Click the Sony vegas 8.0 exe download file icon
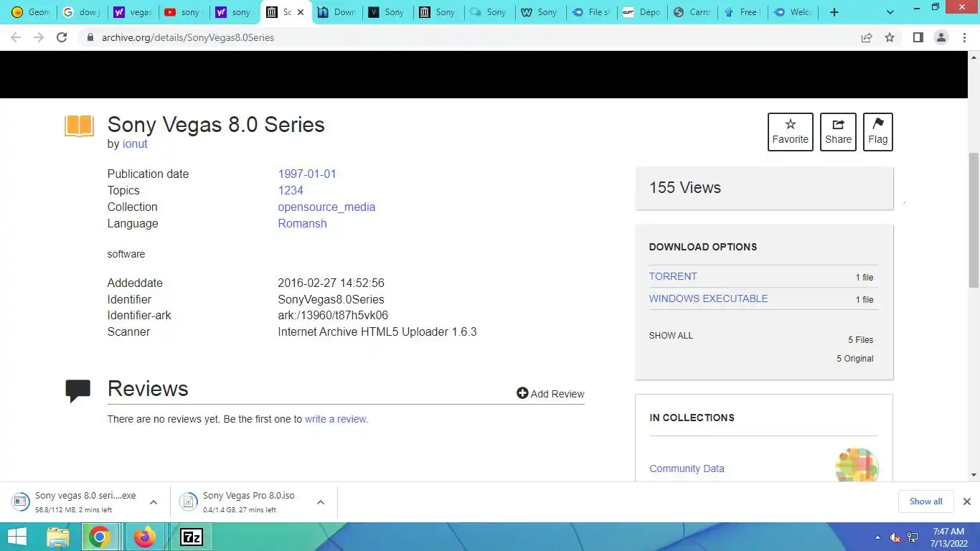980x551 pixels. point(21,501)
